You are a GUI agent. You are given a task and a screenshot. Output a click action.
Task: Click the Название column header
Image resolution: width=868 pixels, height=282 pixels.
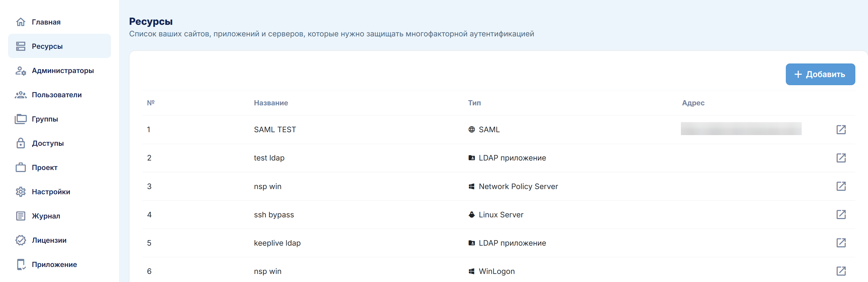tap(271, 103)
